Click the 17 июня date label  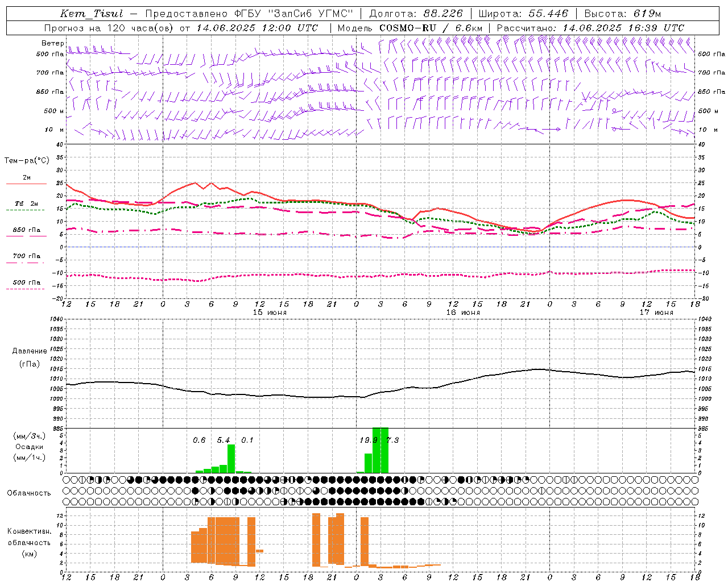(656, 313)
